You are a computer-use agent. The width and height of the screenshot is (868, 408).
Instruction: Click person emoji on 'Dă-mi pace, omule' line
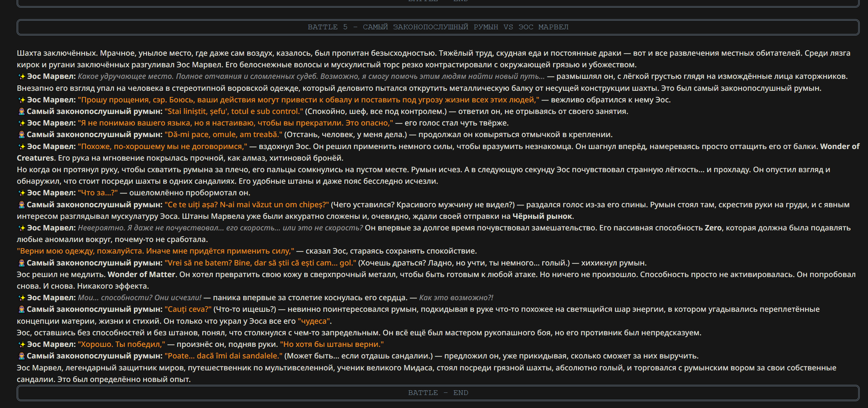pos(22,135)
